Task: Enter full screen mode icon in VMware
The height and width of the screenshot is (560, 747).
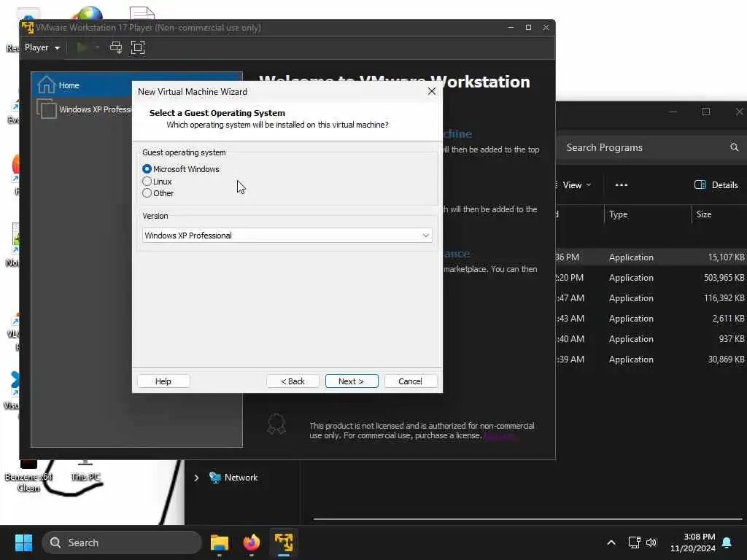Action: (138, 47)
